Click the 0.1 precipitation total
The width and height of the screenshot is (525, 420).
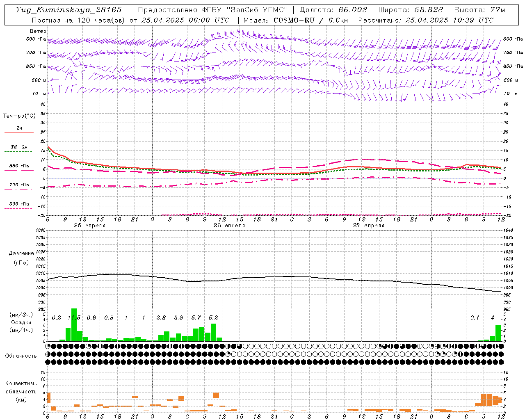tap(475, 317)
